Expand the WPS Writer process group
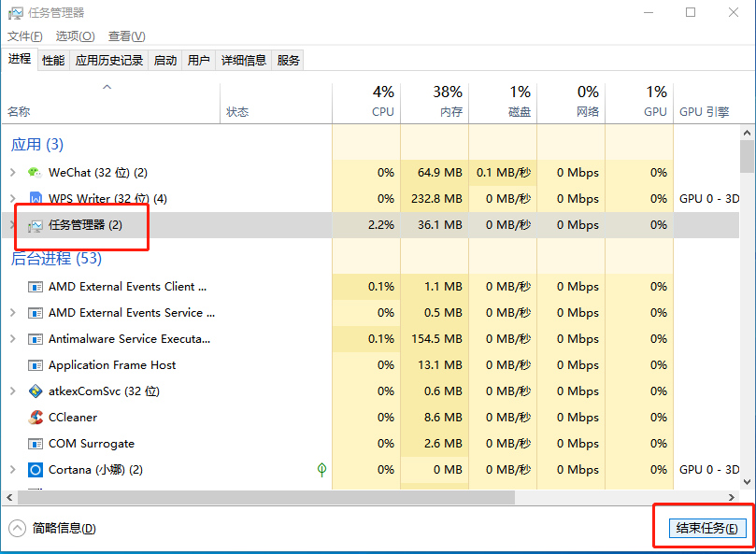 click(12, 199)
